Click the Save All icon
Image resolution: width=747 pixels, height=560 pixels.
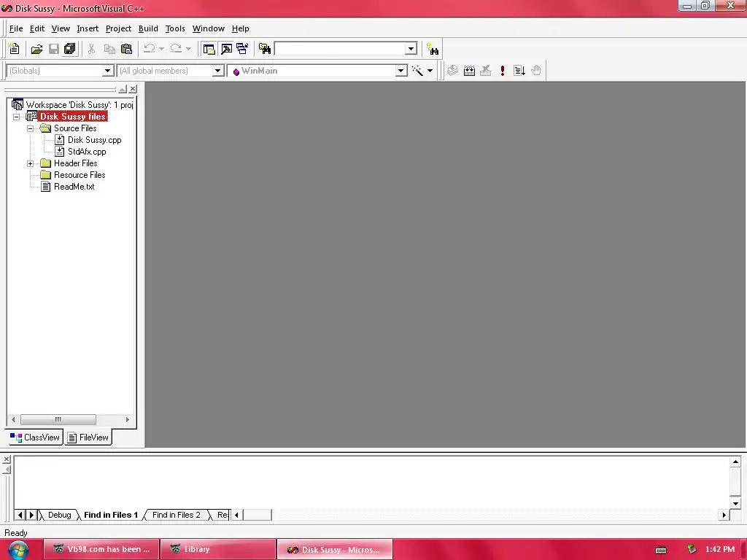point(69,49)
